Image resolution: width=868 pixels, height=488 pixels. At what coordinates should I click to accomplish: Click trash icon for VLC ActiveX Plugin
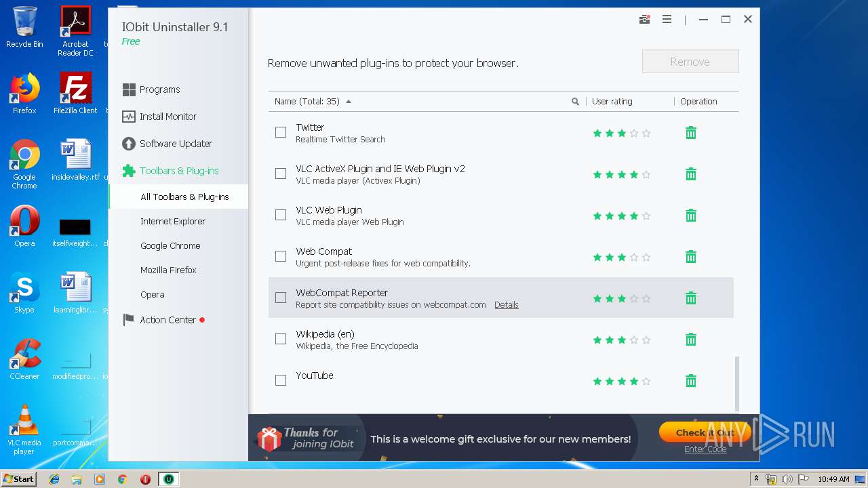[x=690, y=174]
